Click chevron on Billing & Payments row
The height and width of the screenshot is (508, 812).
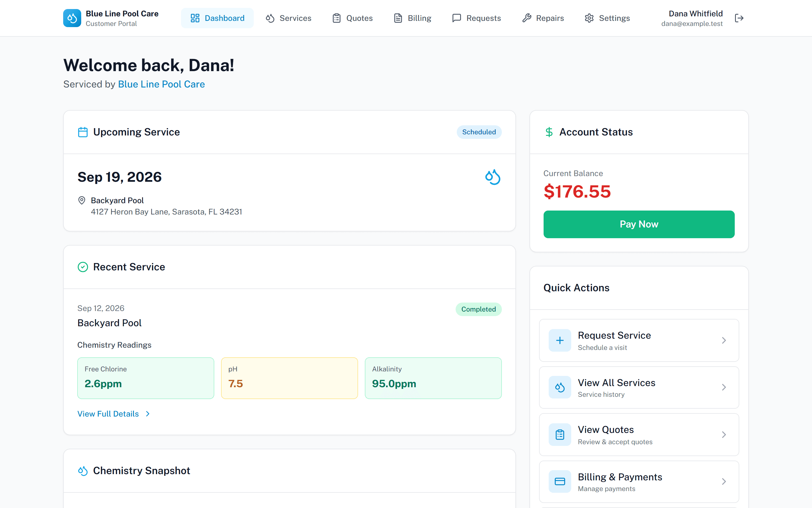pyautogui.click(x=724, y=481)
